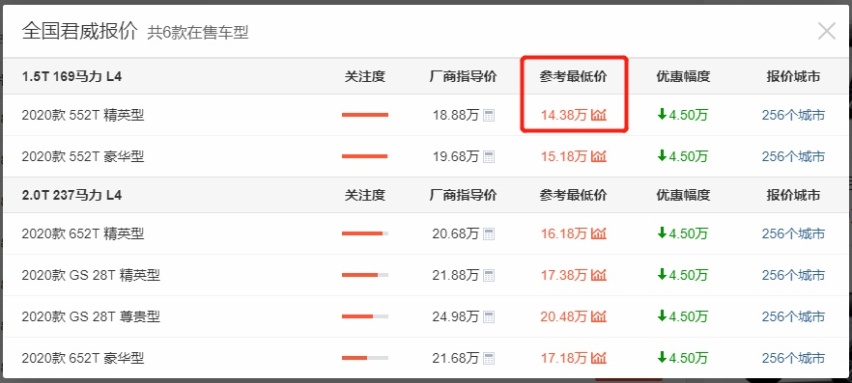Viewport: 852px width, 383px height.
Task: Close the 全国君威报价 popup
Action: [826, 31]
